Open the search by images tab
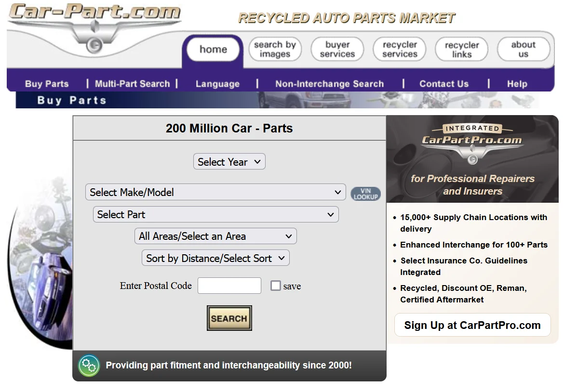The width and height of the screenshot is (564, 392). [x=275, y=49]
